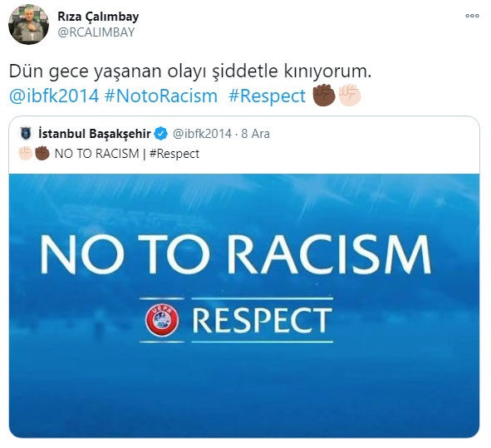Click the NO TO RACISM quoted text
The height and width of the screenshot is (448, 491).
pos(96,154)
